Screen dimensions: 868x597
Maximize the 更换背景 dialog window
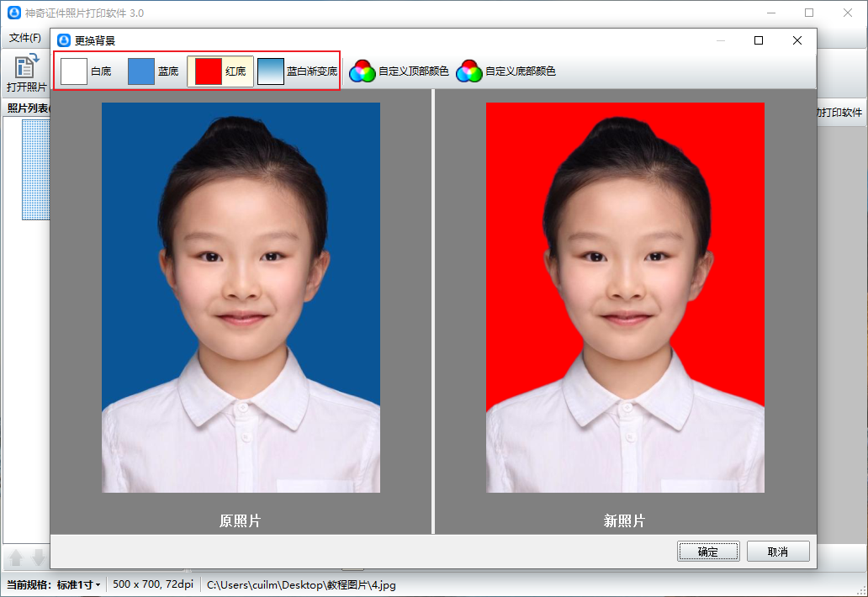tap(759, 40)
